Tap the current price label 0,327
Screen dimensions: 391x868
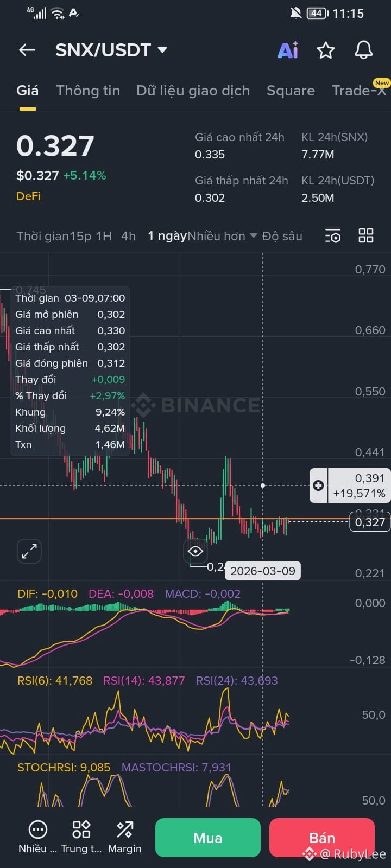tap(370, 522)
